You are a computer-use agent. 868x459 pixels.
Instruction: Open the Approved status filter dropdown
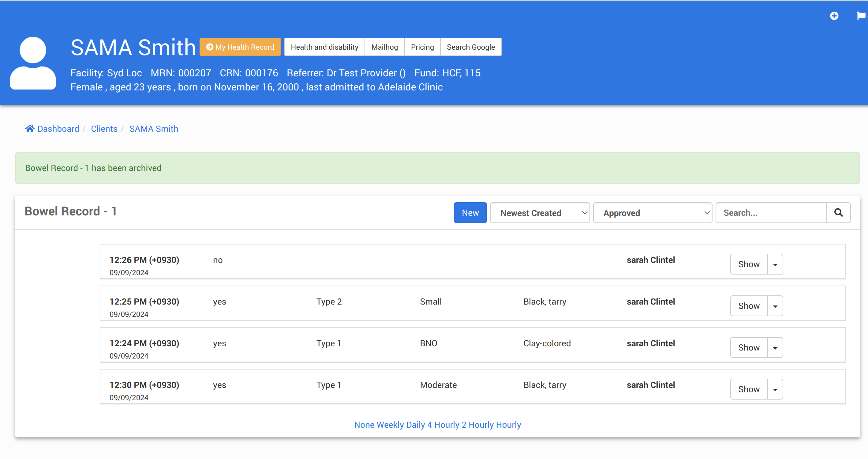pyautogui.click(x=652, y=213)
